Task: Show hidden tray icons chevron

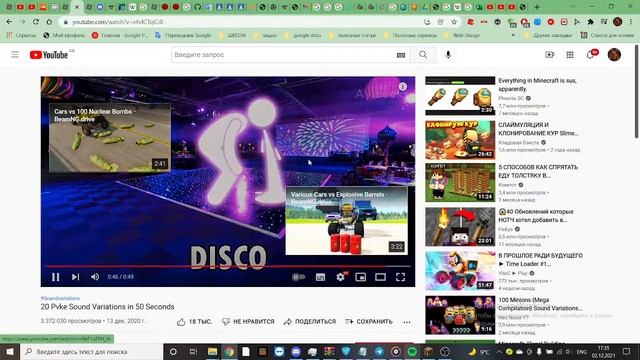Action: pyautogui.click(x=499, y=351)
